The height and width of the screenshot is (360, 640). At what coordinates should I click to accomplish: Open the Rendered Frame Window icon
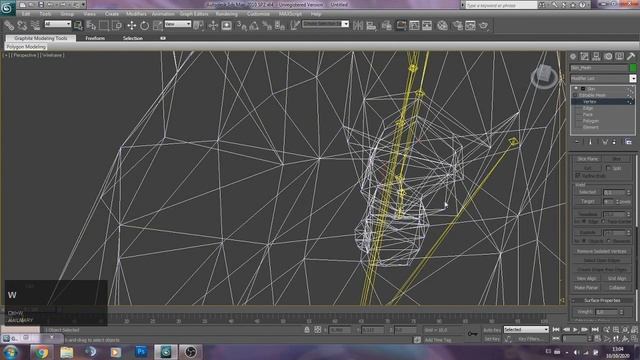(471, 26)
